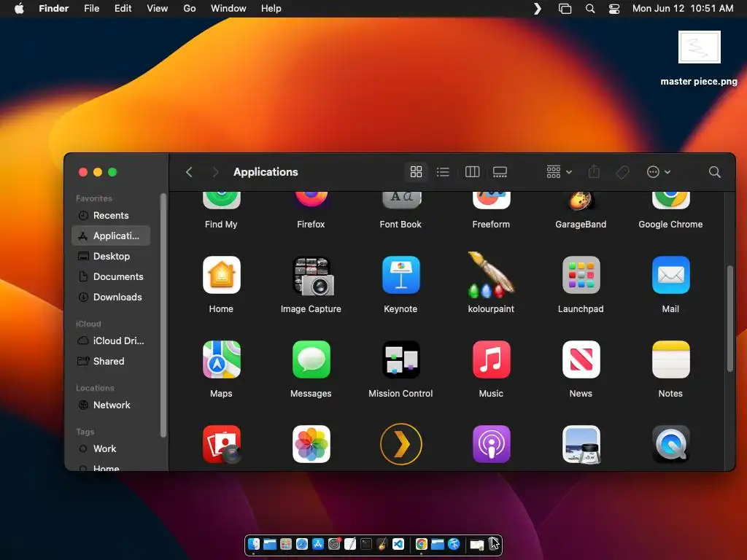Open the Go menu
The height and width of the screenshot is (560, 747).
(190, 9)
